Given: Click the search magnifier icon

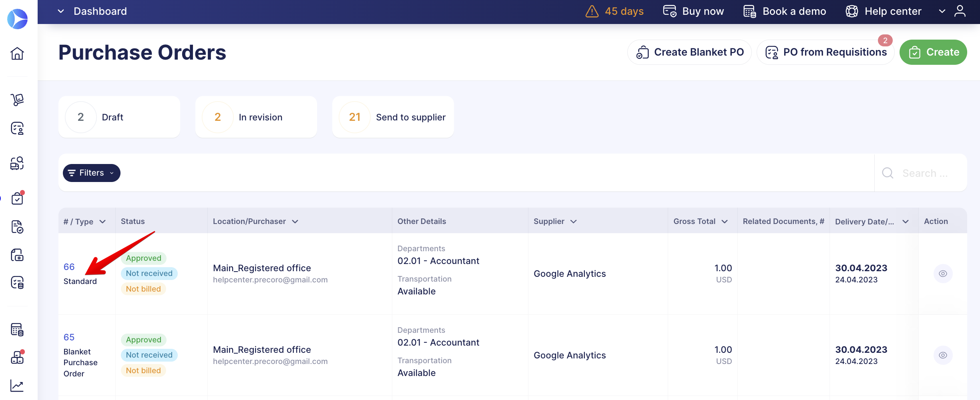Looking at the screenshot, I should 888,173.
